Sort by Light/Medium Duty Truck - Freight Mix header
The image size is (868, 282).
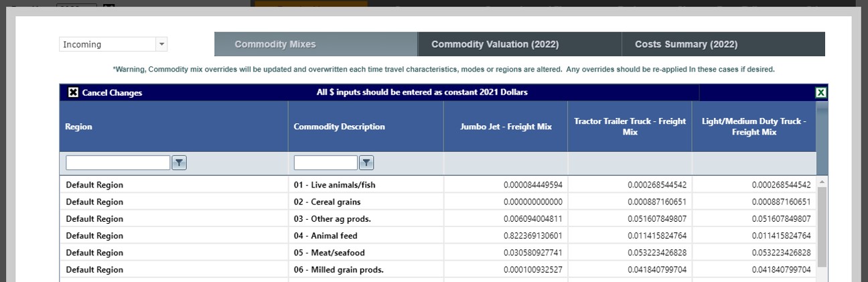click(x=754, y=126)
